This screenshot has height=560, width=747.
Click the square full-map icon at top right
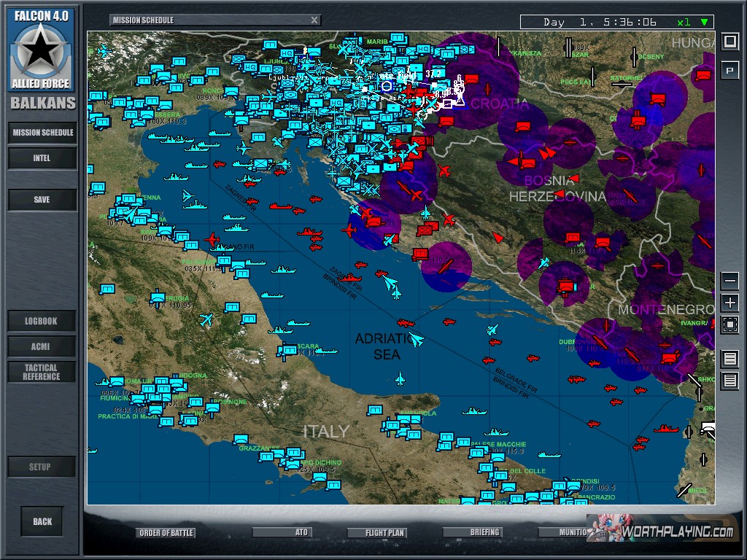pyautogui.click(x=729, y=42)
